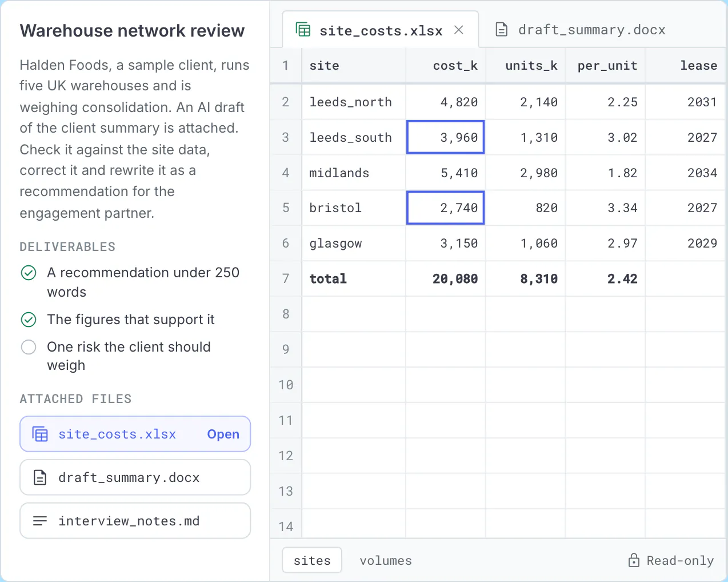Select the site_costs.xlsx tab
Screen dimensions: 728x582
click(x=381, y=30)
